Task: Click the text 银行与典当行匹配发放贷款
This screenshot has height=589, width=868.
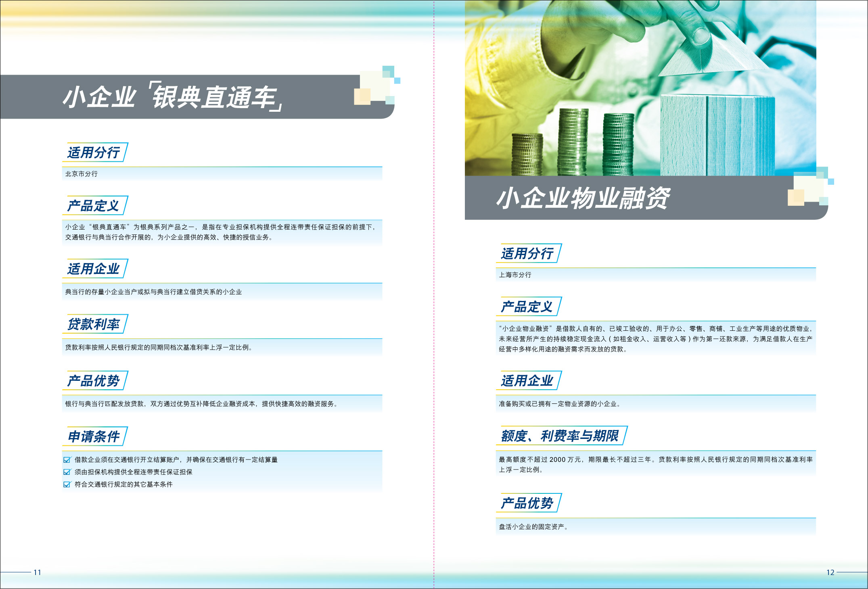Action: [105, 404]
